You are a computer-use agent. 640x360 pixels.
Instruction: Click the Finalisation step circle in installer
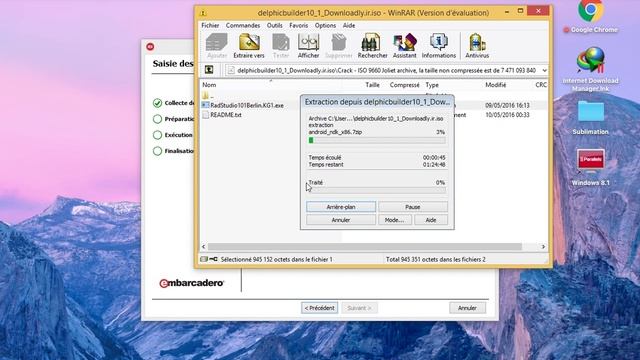[x=158, y=151]
